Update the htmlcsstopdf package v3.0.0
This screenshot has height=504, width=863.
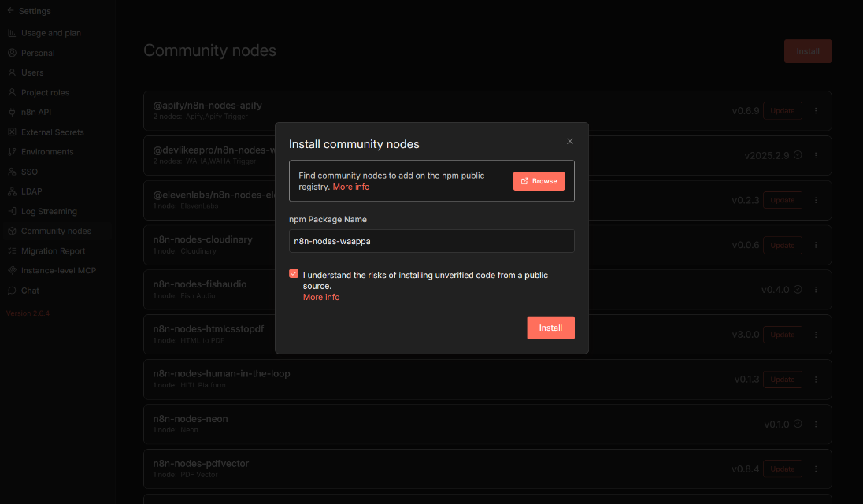point(782,335)
